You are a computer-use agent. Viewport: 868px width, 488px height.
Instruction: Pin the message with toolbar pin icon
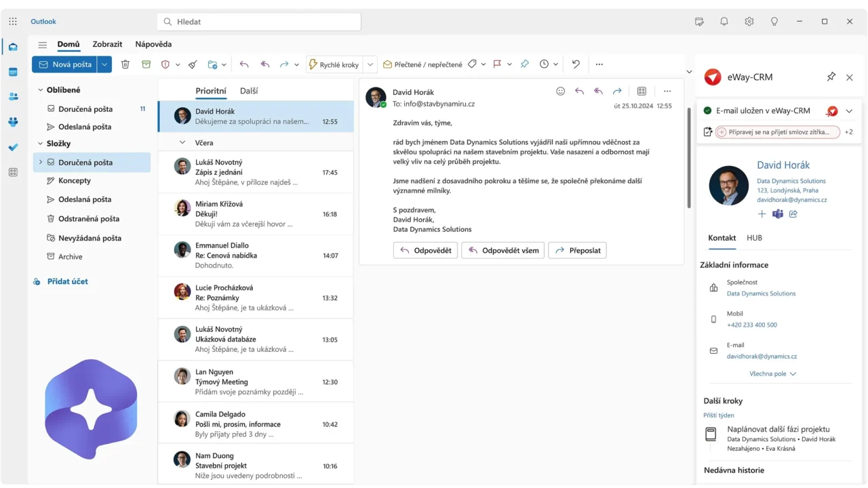point(525,64)
